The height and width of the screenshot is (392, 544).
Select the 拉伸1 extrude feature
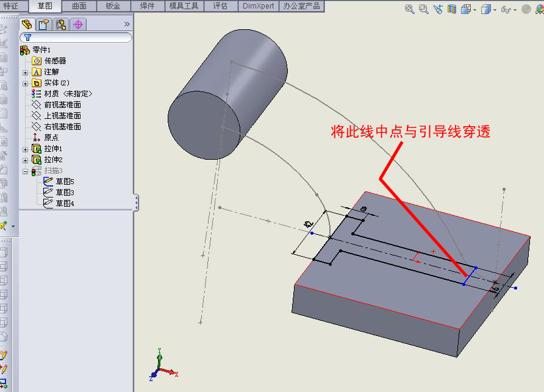click(47, 149)
